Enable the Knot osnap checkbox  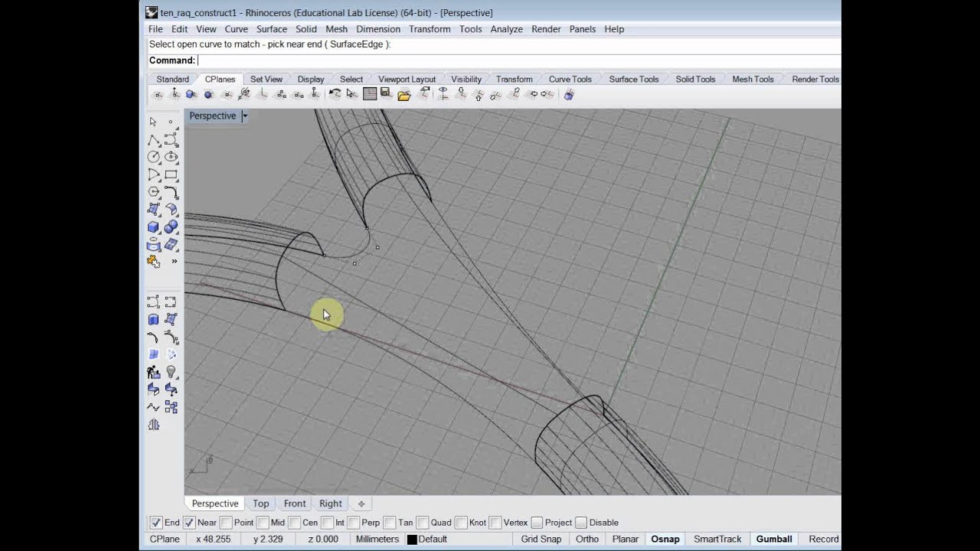coord(461,523)
